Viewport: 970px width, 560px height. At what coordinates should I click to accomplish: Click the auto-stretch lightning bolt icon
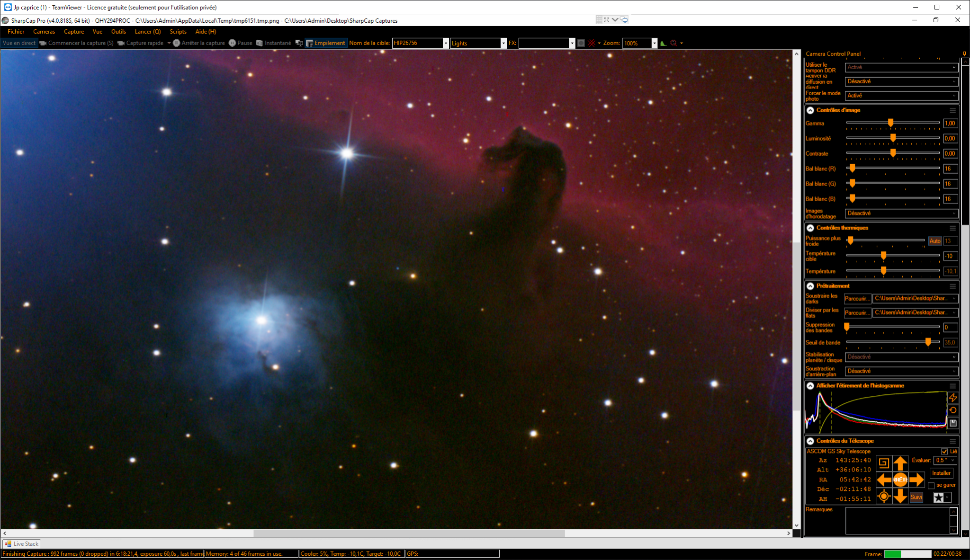953,398
